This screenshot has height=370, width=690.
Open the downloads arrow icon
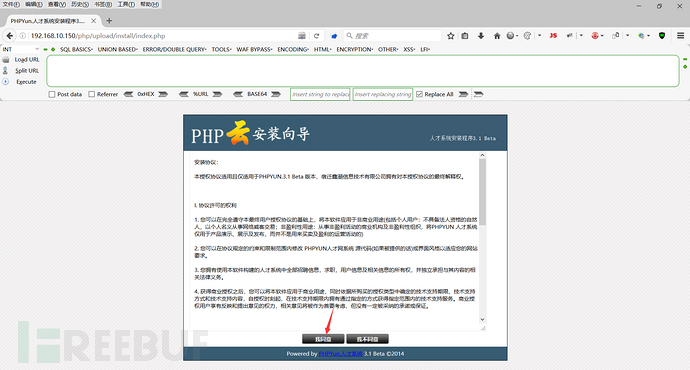(x=481, y=36)
